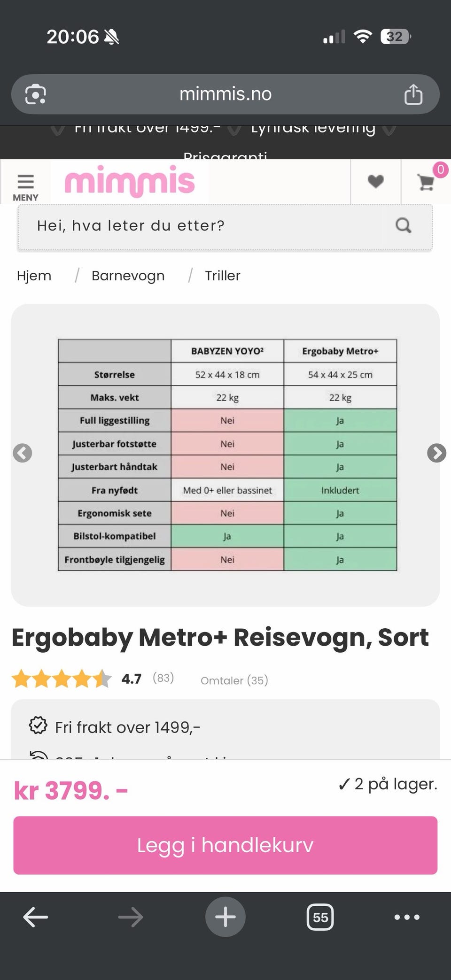Open Triller breadcrumb category
This screenshot has width=451, height=980.
click(x=222, y=276)
